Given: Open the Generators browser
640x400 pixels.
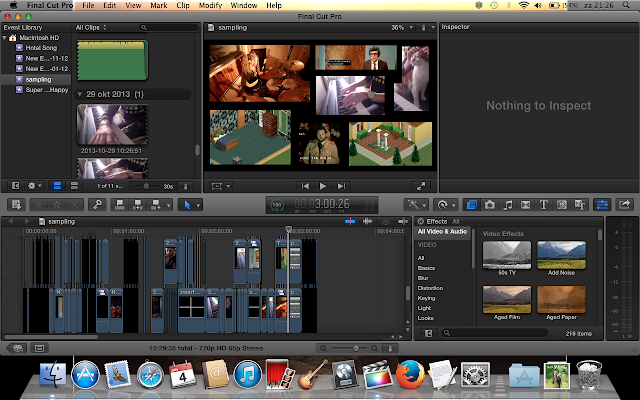Looking at the screenshot, I should pos(562,205).
